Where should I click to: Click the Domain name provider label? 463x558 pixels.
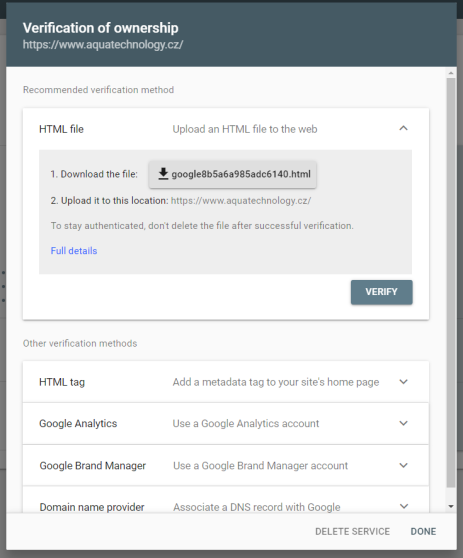[92, 507]
